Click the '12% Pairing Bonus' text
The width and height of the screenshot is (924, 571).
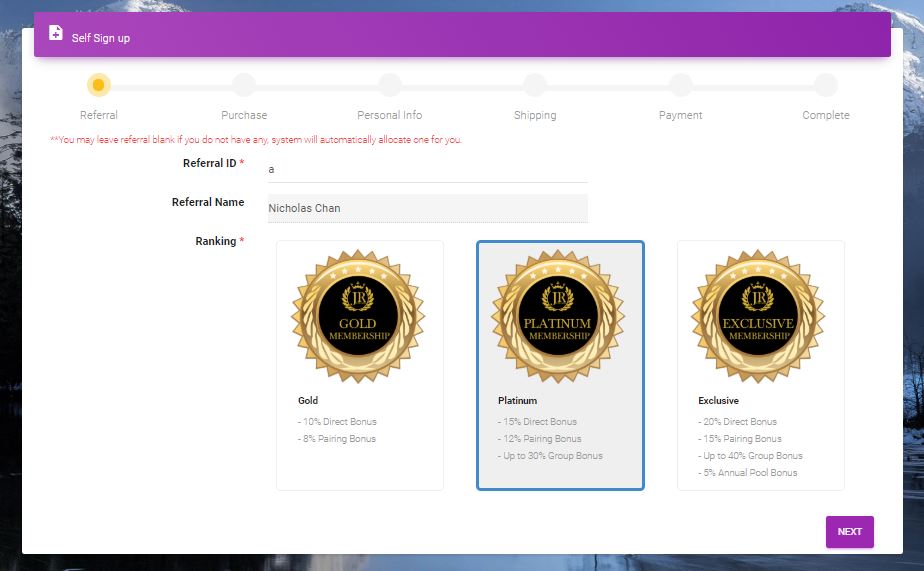tap(540, 439)
